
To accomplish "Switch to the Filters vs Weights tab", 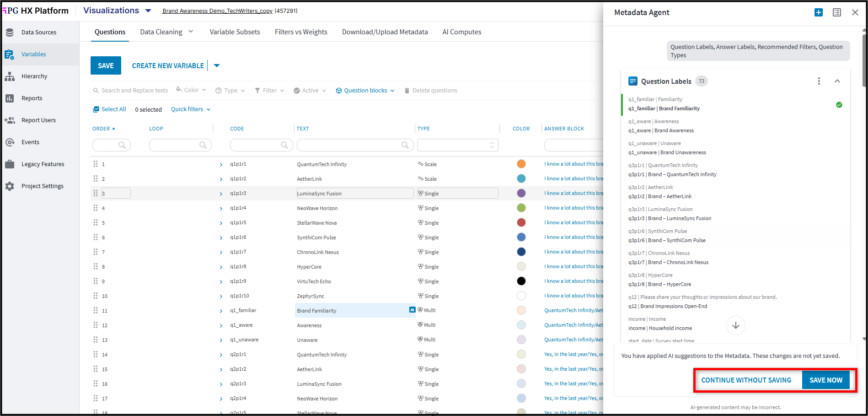I will (x=301, y=32).
